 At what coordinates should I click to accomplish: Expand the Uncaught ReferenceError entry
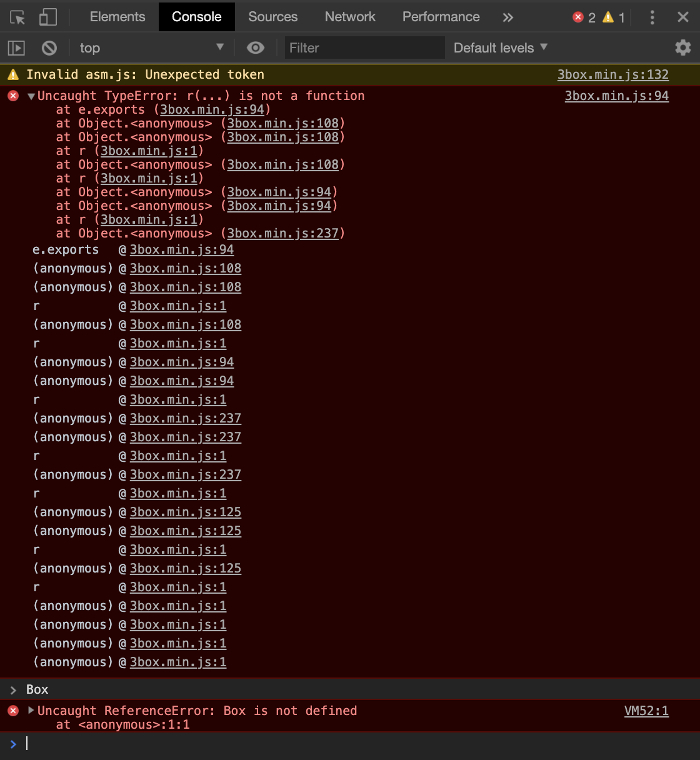(x=31, y=710)
